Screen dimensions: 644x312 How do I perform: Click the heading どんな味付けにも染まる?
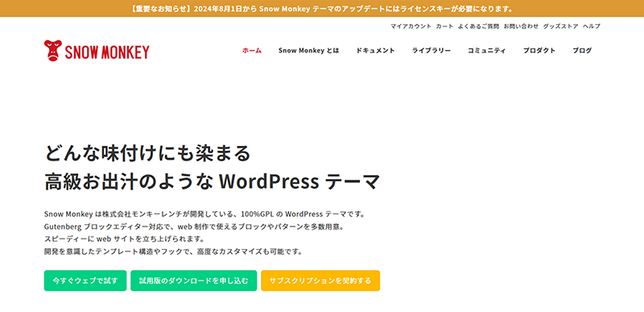click(x=147, y=153)
